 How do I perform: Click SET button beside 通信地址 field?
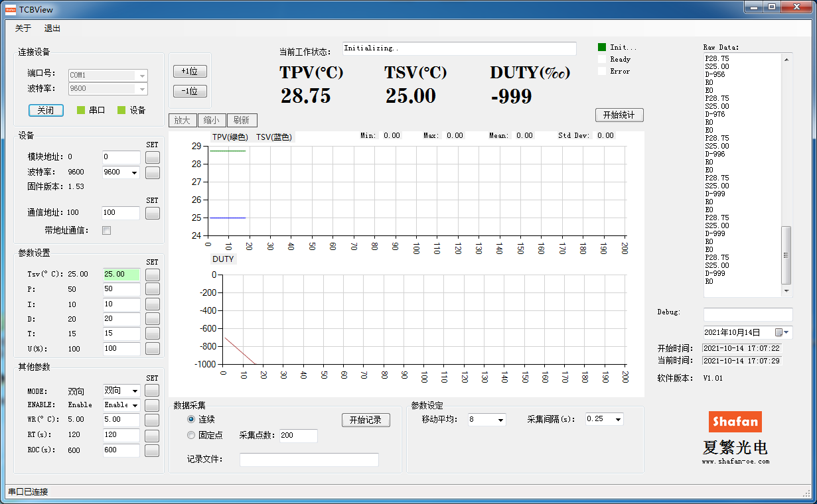153,214
